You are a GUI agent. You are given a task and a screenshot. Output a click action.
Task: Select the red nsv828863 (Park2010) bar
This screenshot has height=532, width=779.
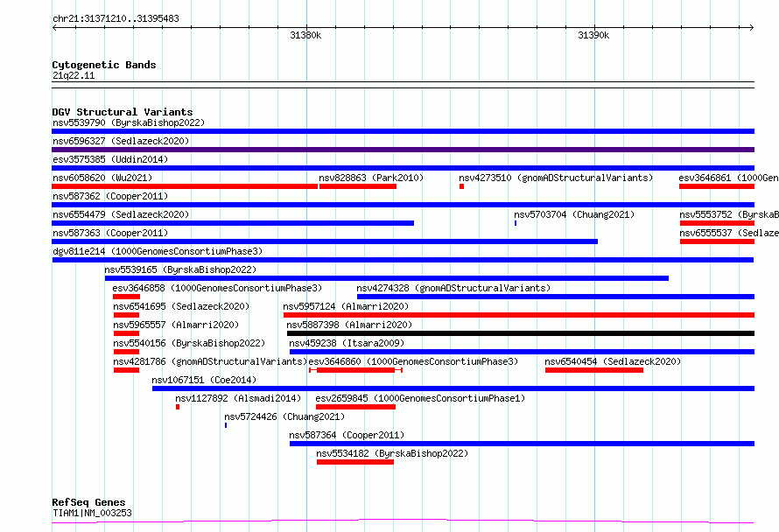tap(358, 186)
